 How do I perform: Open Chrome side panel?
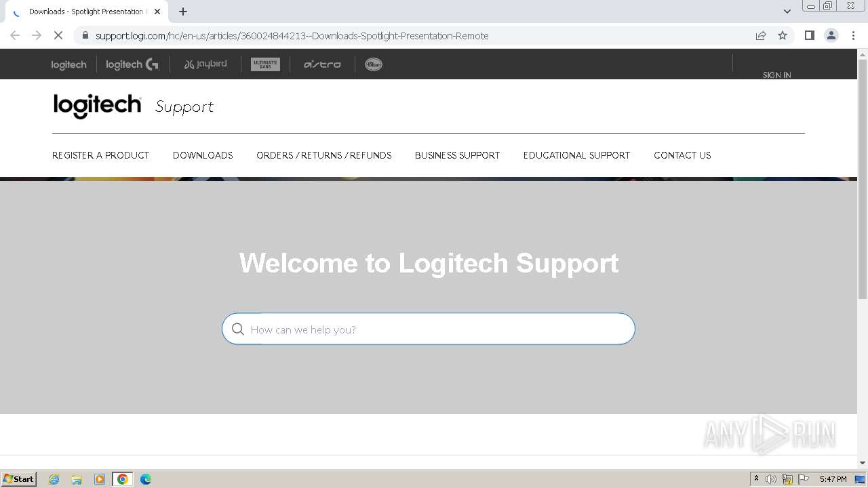(x=810, y=35)
